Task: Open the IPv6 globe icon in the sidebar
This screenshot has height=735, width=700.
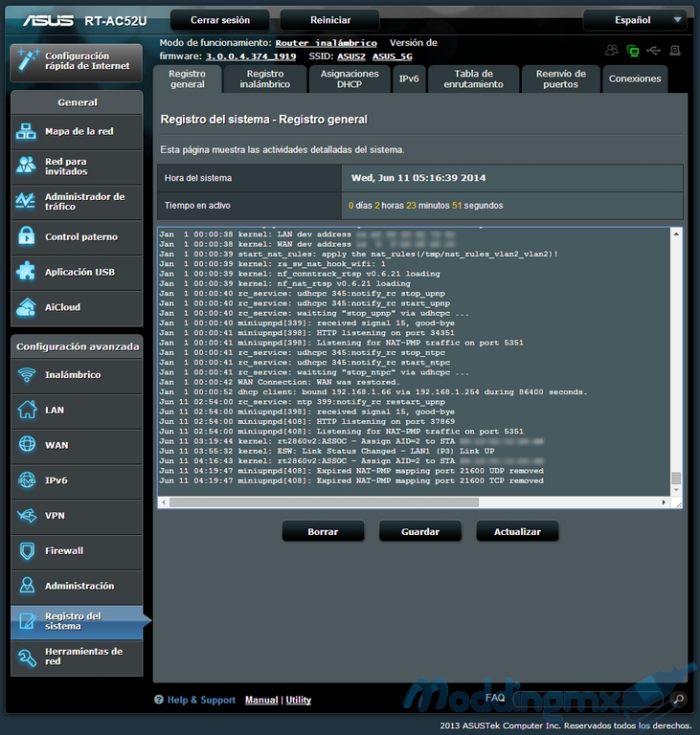Action: coord(27,480)
